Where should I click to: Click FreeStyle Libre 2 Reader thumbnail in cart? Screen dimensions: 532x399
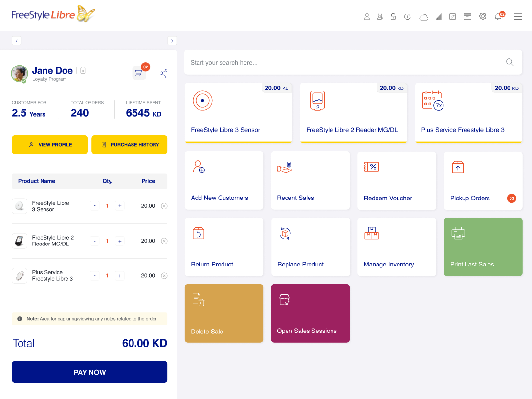[20, 241]
